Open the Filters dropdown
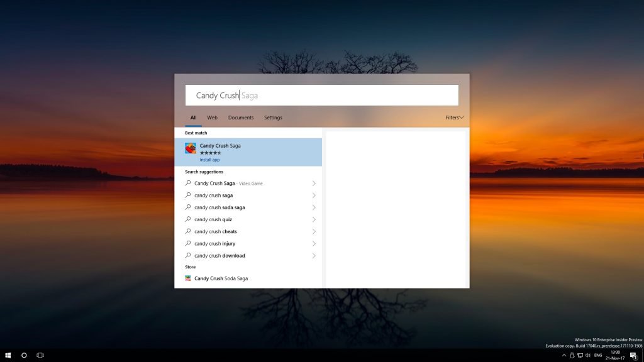This screenshot has height=362, width=644. (454, 118)
